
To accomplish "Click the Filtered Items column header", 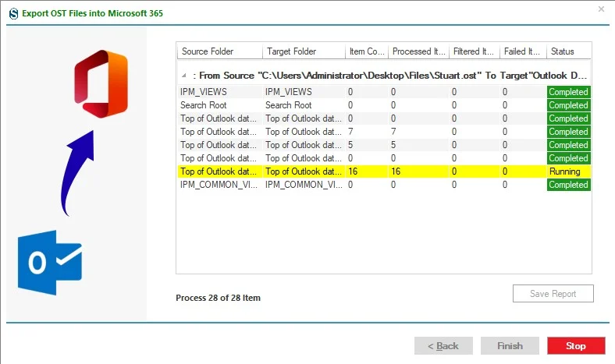I will [475, 51].
